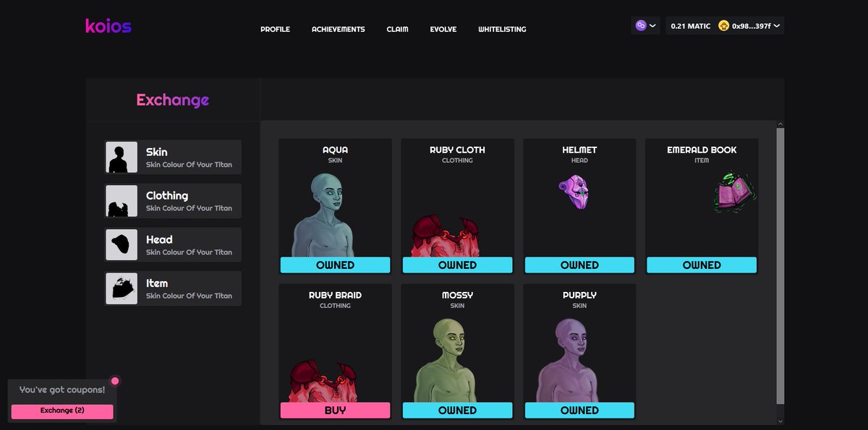The height and width of the screenshot is (430, 868).
Task: Click the OWNED button under Aqua
Action: 335,265
